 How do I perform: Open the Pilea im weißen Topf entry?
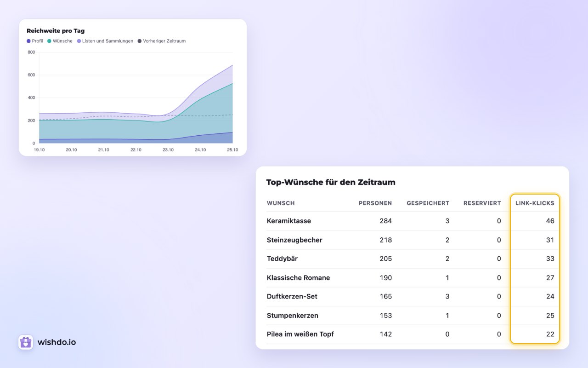point(300,334)
